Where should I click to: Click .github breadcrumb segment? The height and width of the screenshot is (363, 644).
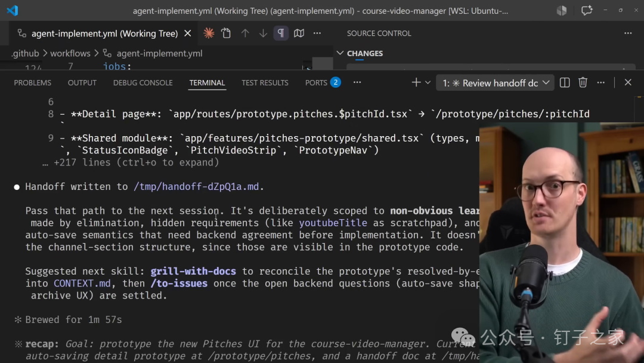point(25,54)
